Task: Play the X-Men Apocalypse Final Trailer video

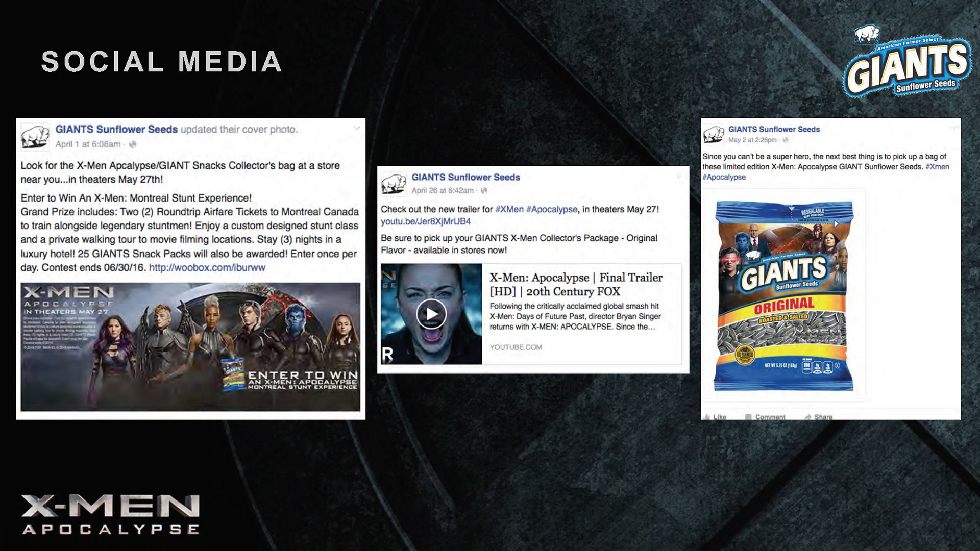Action: pos(431,314)
